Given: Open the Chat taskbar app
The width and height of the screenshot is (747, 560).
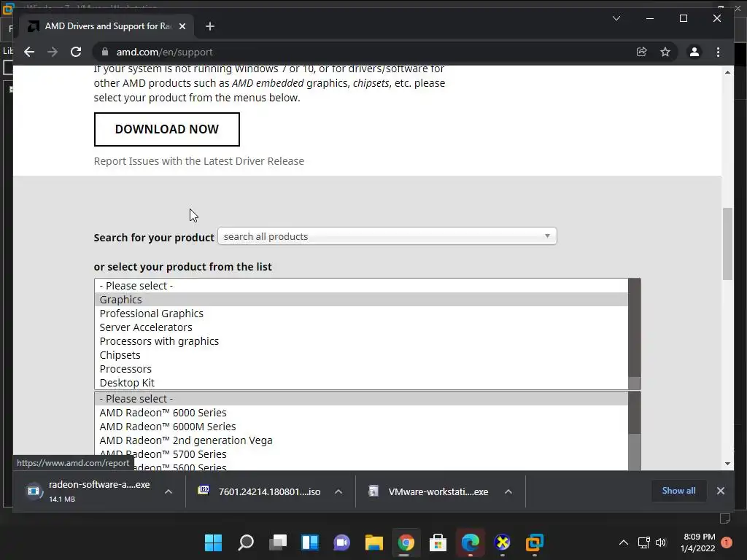Looking at the screenshot, I should [341, 542].
